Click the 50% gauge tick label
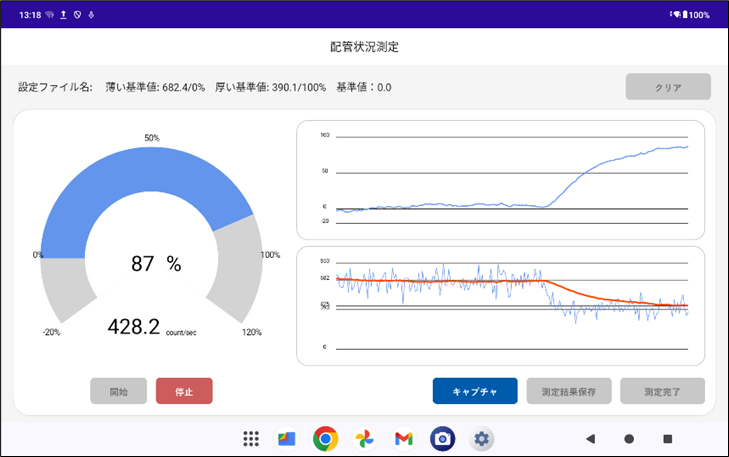Viewport: 729px width, 457px height. [x=152, y=138]
